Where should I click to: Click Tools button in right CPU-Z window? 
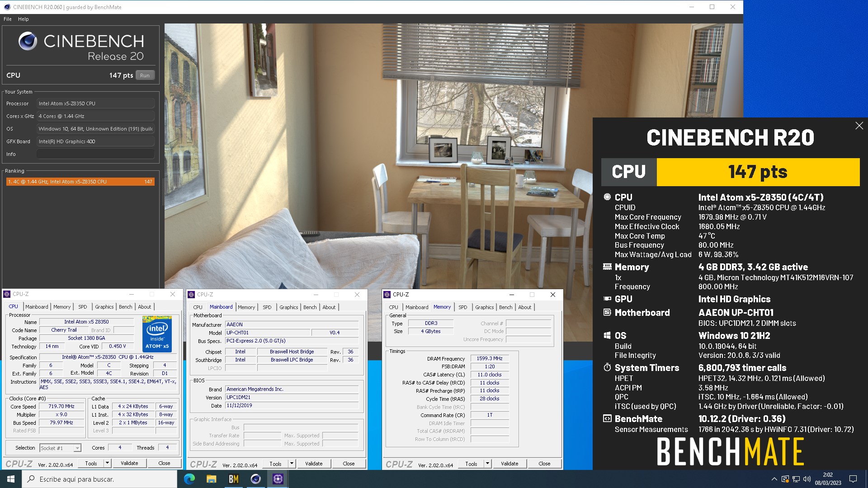pos(471,464)
